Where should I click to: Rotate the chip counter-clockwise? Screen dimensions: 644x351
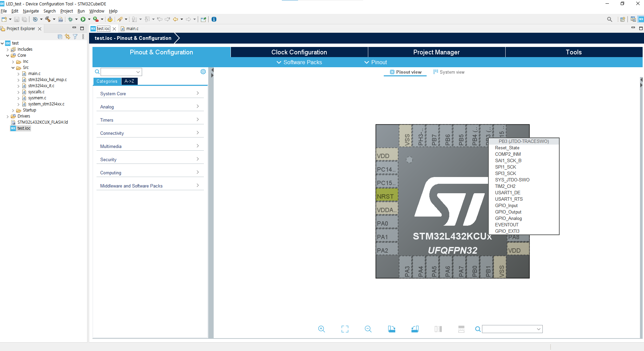pyautogui.click(x=415, y=329)
